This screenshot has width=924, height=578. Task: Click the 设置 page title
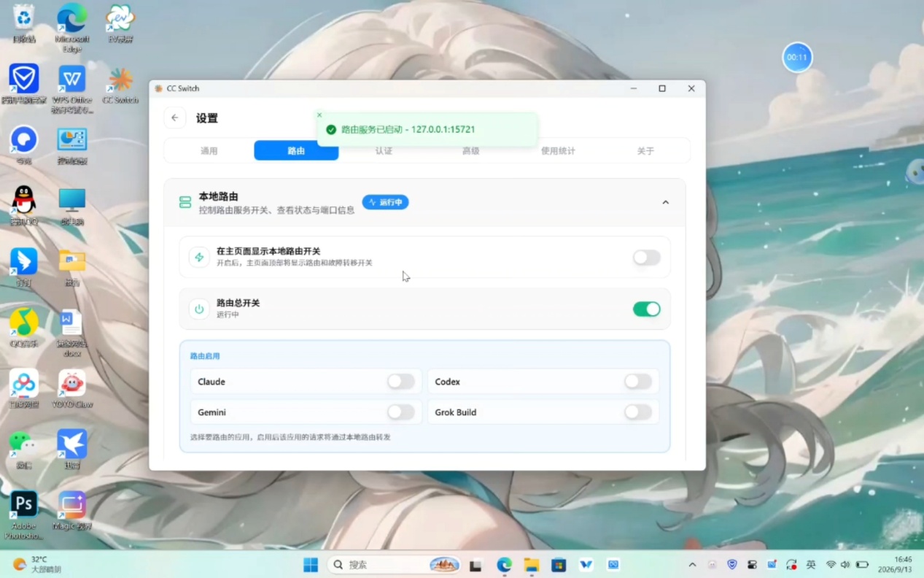coord(207,118)
